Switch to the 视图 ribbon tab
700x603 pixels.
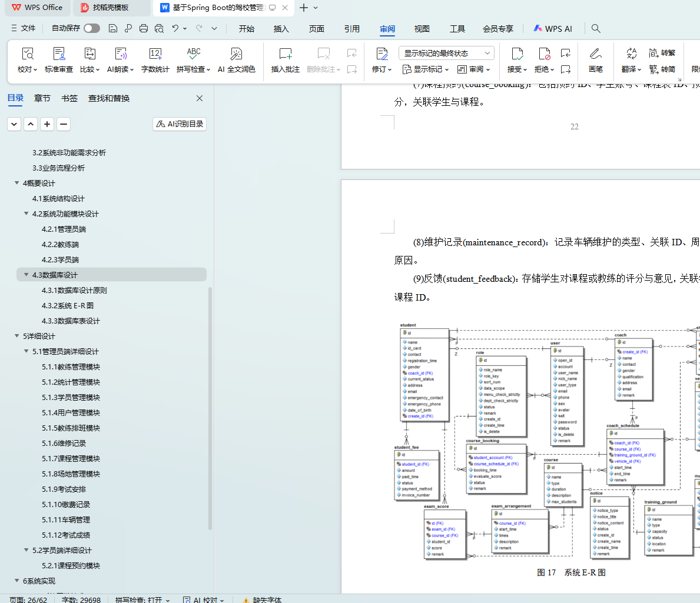click(x=422, y=28)
